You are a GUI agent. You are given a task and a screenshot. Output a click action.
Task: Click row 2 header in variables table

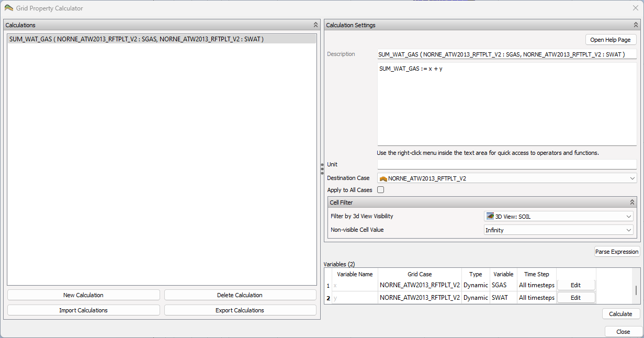click(x=328, y=298)
